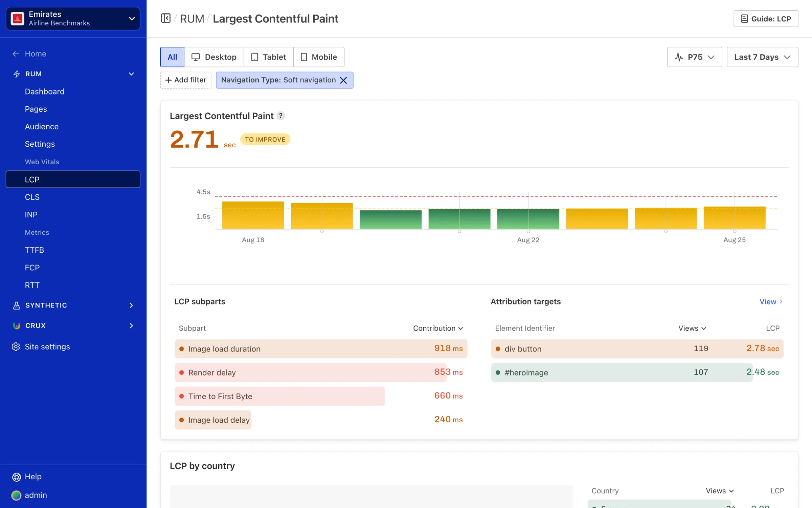
Task: Click the View attribution targets link
Action: click(x=771, y=301)
